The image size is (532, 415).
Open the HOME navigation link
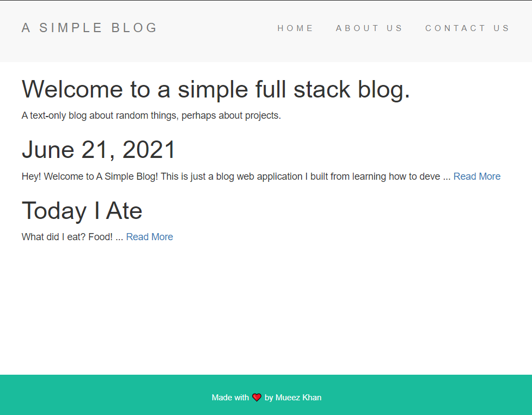pos(295,28)
